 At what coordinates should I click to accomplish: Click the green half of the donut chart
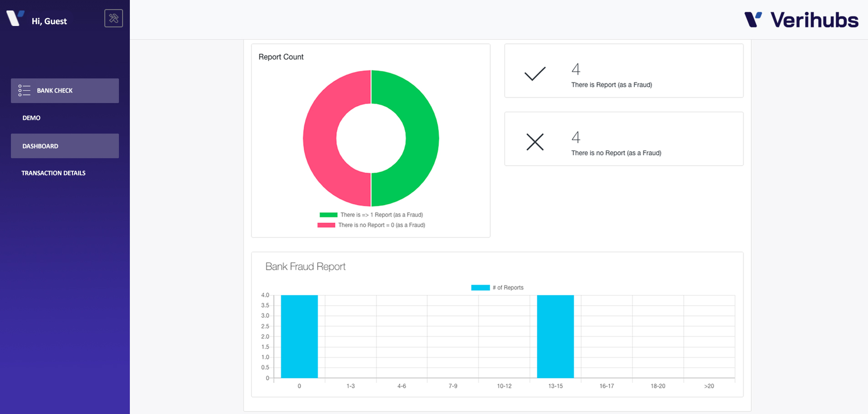[421, 138]
